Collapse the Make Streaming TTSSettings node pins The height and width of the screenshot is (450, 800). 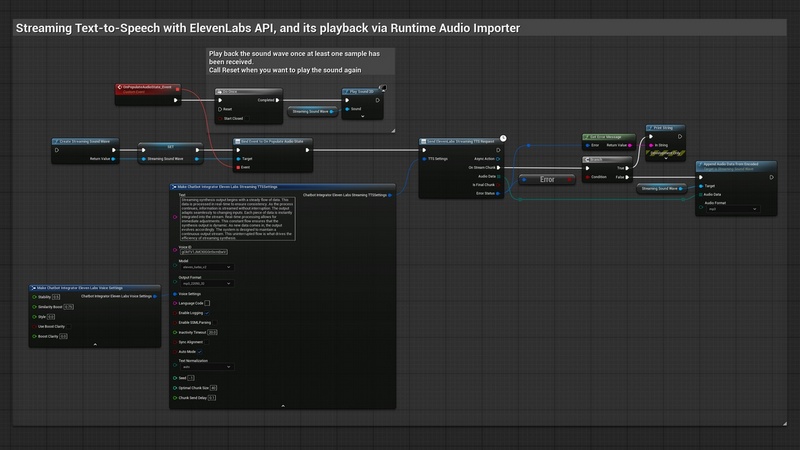click(283, 405)
